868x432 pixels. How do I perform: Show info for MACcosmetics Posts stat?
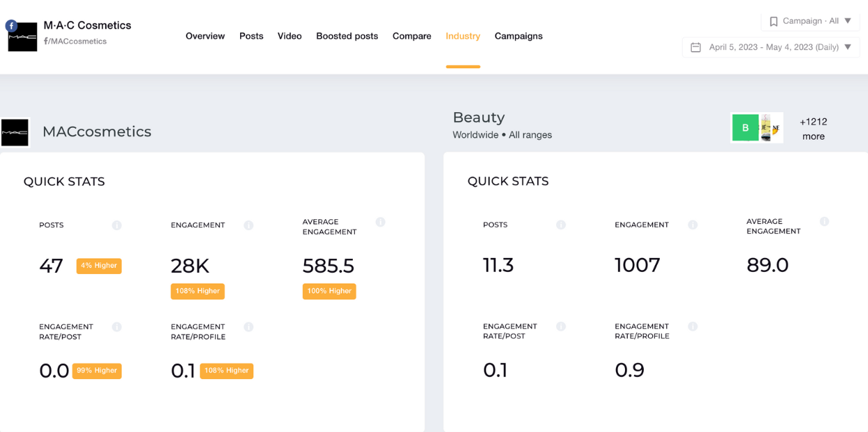click(117, 225)
